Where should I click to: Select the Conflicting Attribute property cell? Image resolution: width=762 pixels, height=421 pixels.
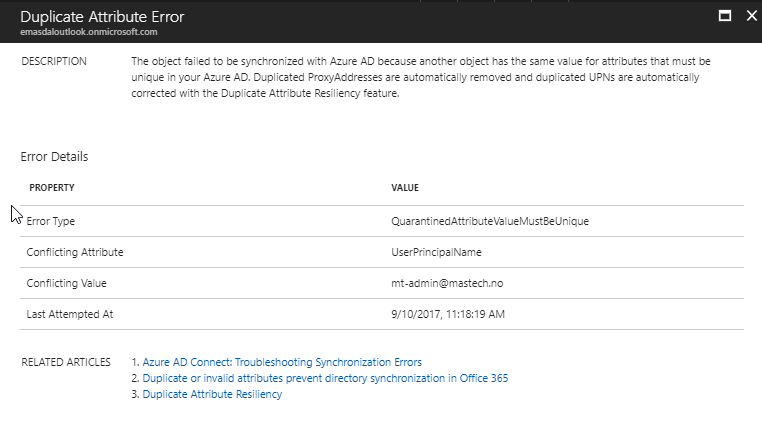pos(75,252)
